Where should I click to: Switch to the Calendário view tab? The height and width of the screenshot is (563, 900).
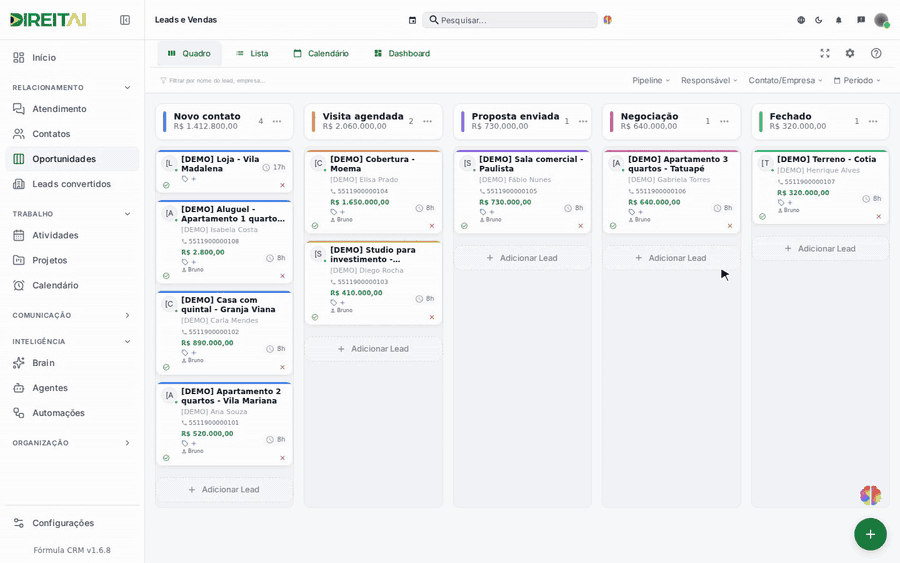pyautogui.click(x=321, y=53)
